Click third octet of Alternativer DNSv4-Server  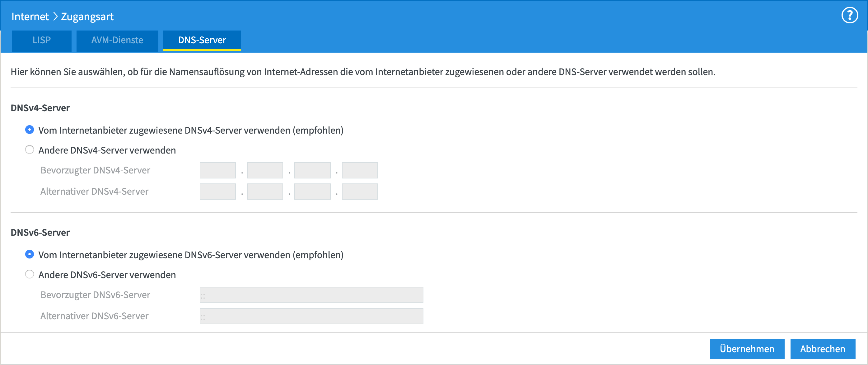312,192
